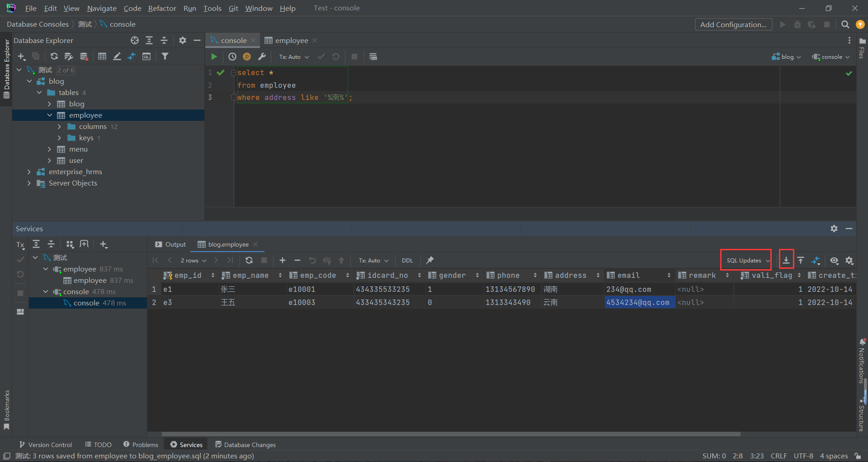This screenshot has width=868, height=462.
Task: Select Server Objects node
Action: click(73, 183)
